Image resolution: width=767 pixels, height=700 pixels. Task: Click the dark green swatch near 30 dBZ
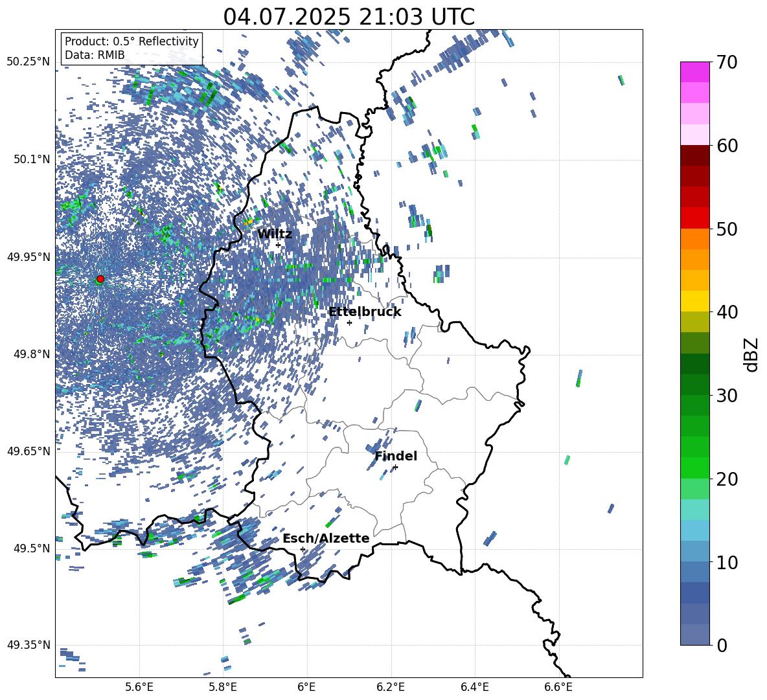click(x=695, y=385)
